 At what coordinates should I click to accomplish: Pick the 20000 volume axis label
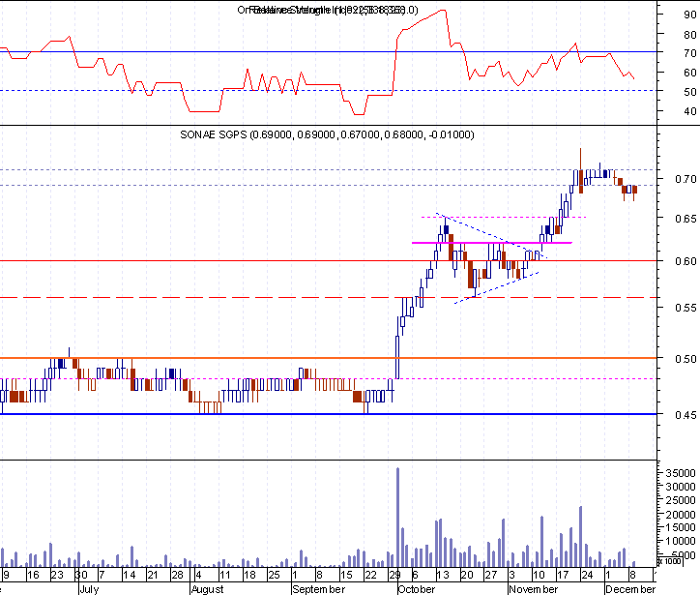681,514
